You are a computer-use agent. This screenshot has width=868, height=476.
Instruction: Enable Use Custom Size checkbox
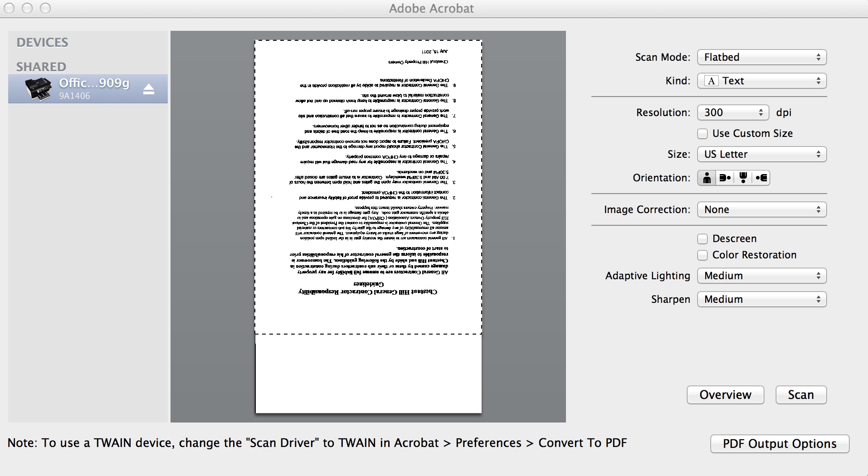click(x=702, y=134)
